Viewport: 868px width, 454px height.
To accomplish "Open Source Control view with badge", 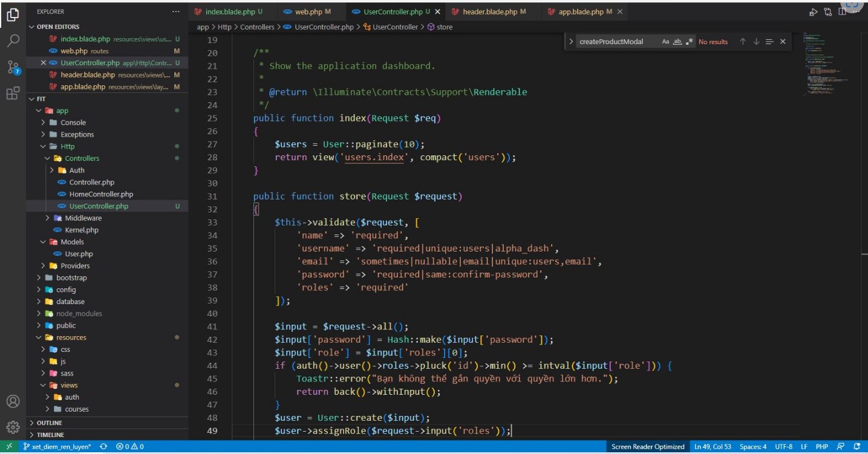I will point(13,67).
